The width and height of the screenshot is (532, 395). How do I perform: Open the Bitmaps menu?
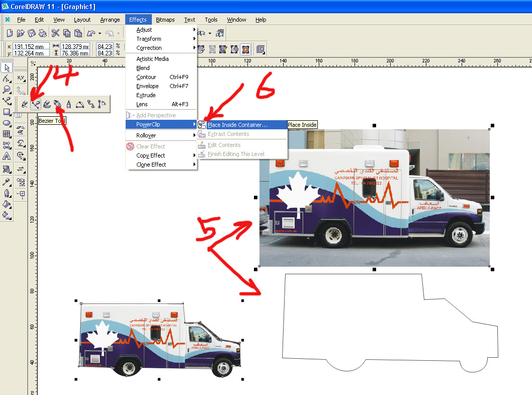click(165, 20)
